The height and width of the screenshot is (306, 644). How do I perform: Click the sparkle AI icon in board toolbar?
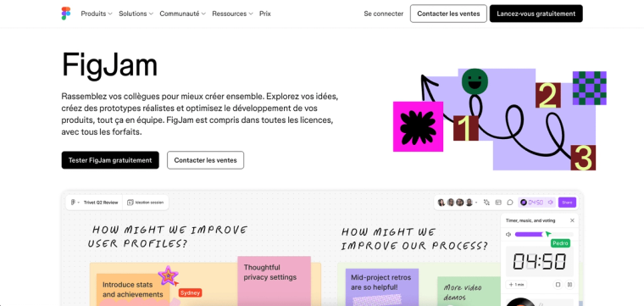click(486, 202)
